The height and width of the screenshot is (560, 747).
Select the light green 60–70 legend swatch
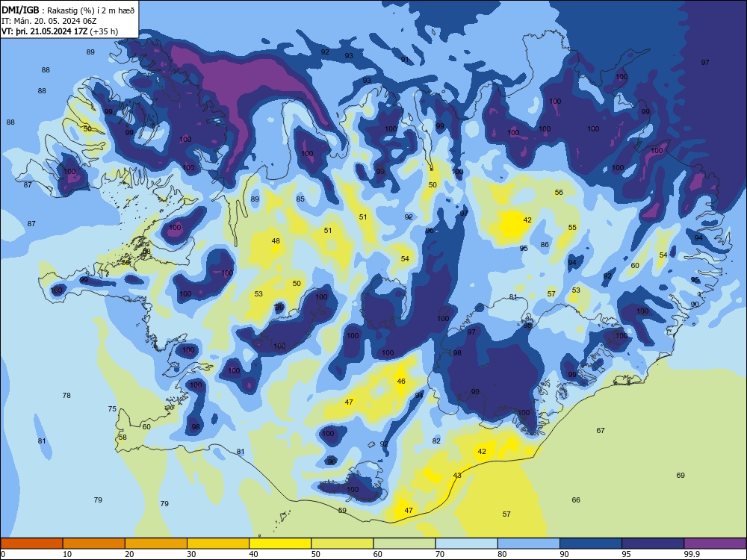404,544
